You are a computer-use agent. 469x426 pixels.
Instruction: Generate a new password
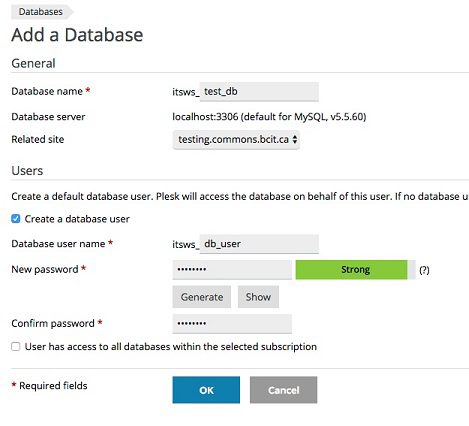[x=202, y=297]
